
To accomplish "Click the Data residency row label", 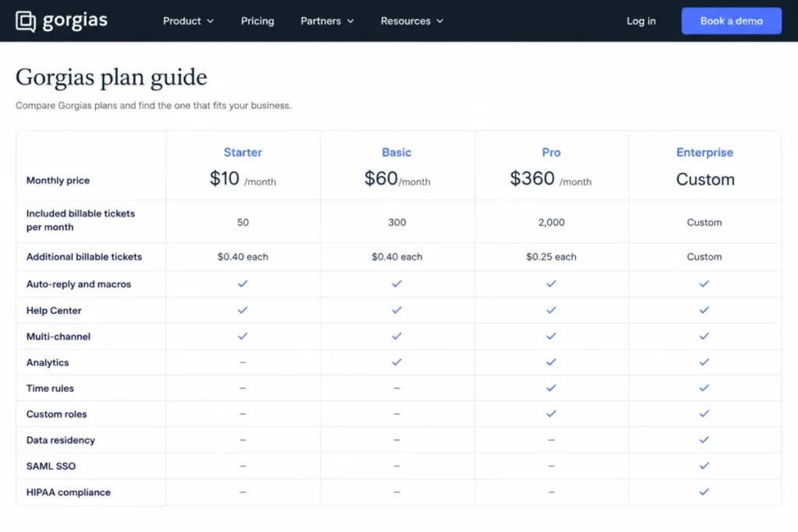I will 61,440.
